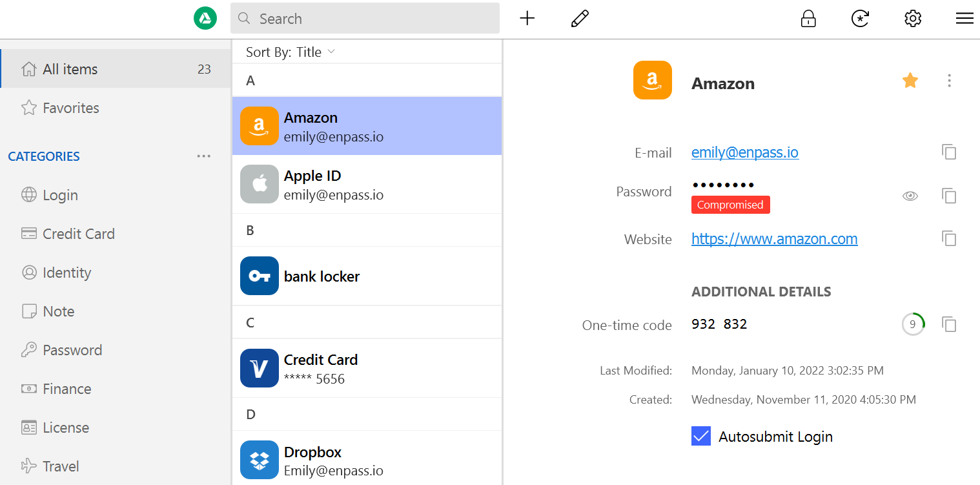Screen dimensions: 980x485
Task: Click the Amazon title in details pane
Action: point(723,83)
